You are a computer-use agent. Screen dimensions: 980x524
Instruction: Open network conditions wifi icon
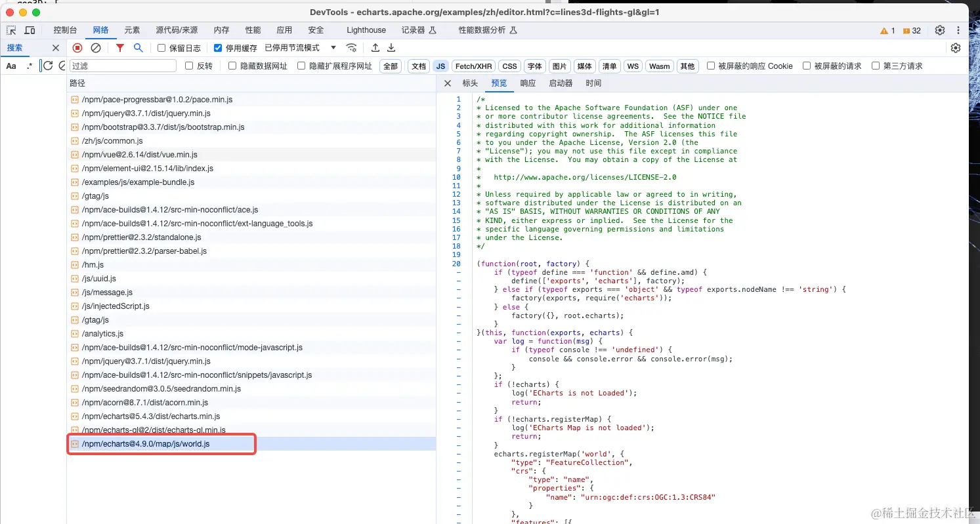point(352,48)
